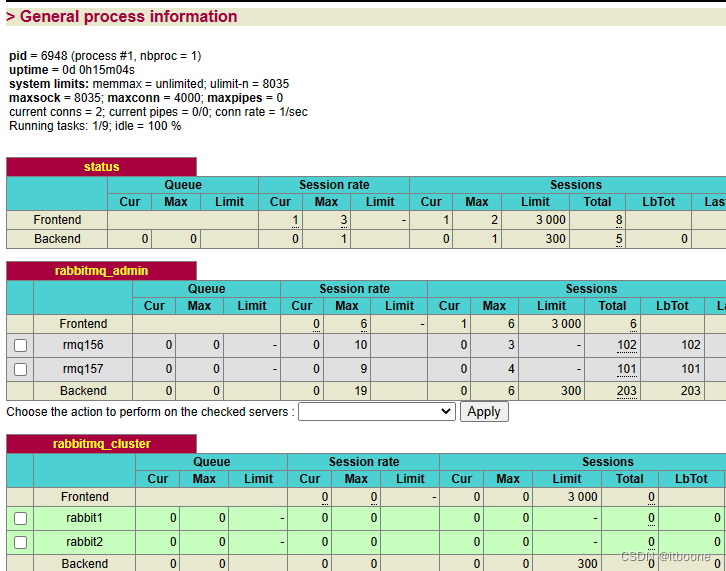726x571 pixels.
Task: Click the maxsock = 8035 limits line
Action: click(x=146, y=98)
